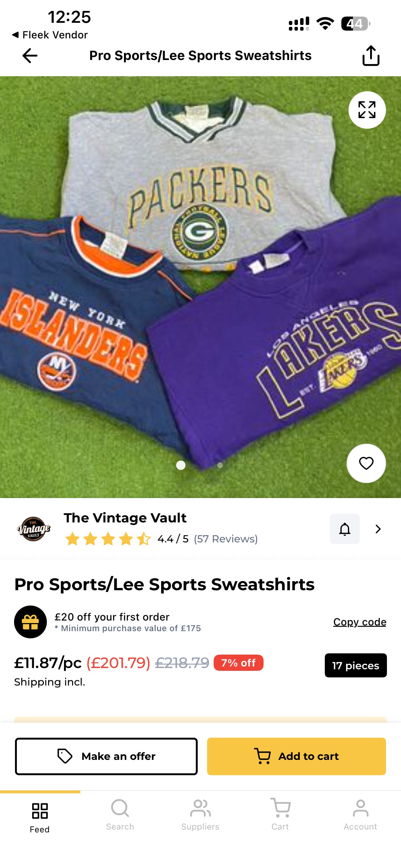
Task: Open The Vintage Vault seller chevron
Action: (x=378, y=529)
